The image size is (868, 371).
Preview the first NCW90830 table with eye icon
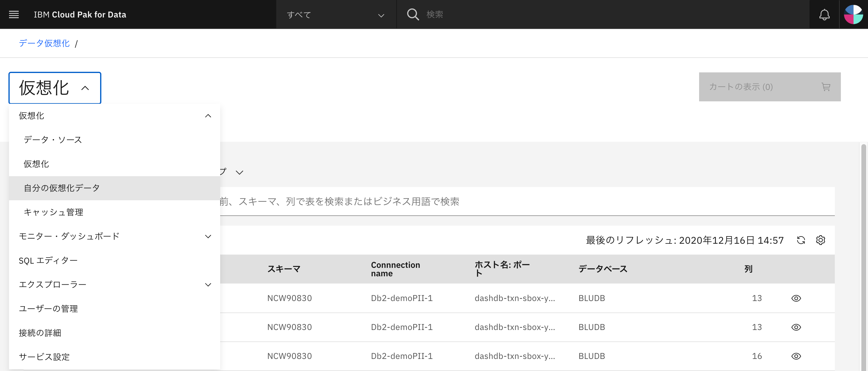[x=796, y=298]
